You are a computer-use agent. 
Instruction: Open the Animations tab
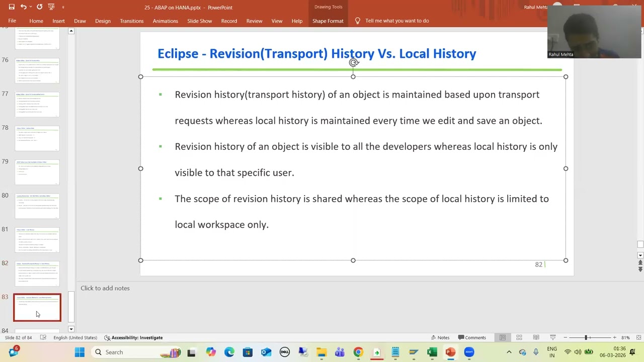click(x=166, y=21)
